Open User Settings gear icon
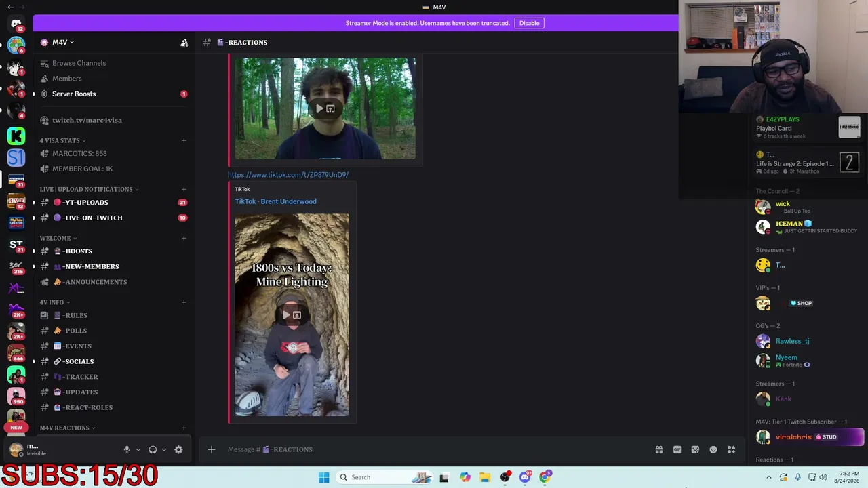868x488 pixels. (178, 449)
